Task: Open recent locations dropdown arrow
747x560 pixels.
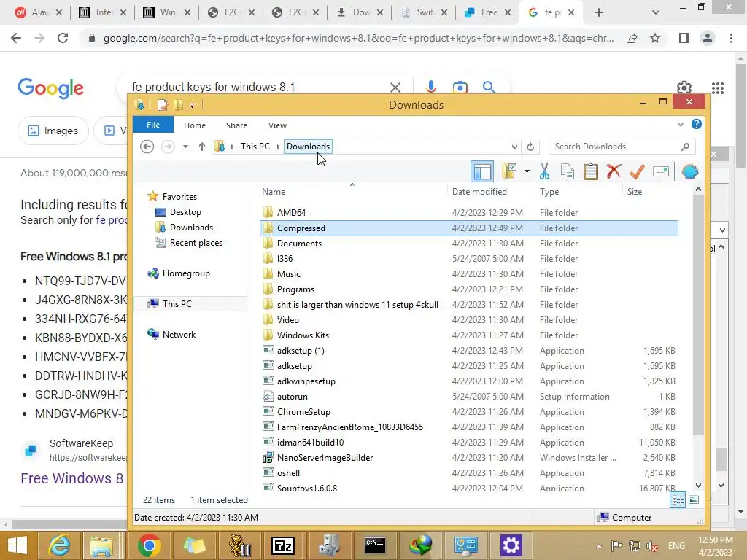Action: 185,147
